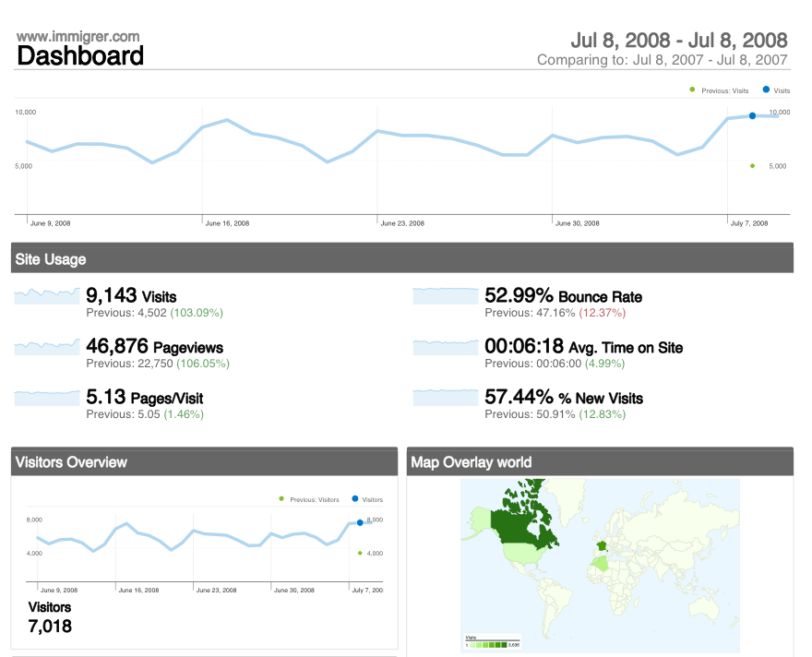812x657 pixels.
Task: Click the blue Visits legend dot
Action: [767, 90]
